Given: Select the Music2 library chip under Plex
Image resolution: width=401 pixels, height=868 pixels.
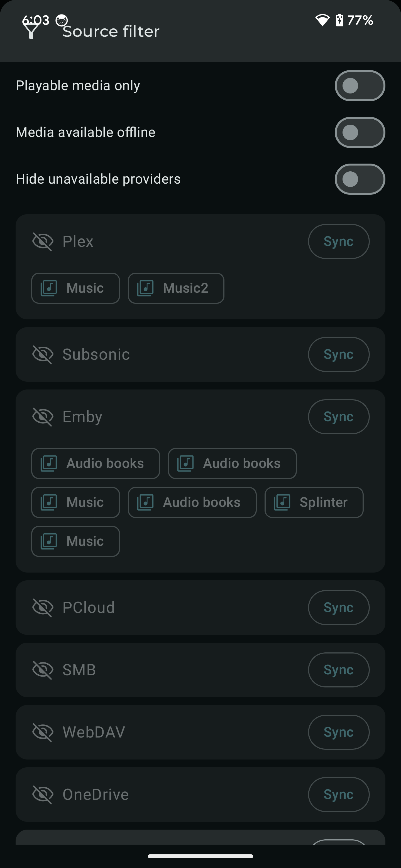Looking at the screenshot, I should tap(176, 288).
